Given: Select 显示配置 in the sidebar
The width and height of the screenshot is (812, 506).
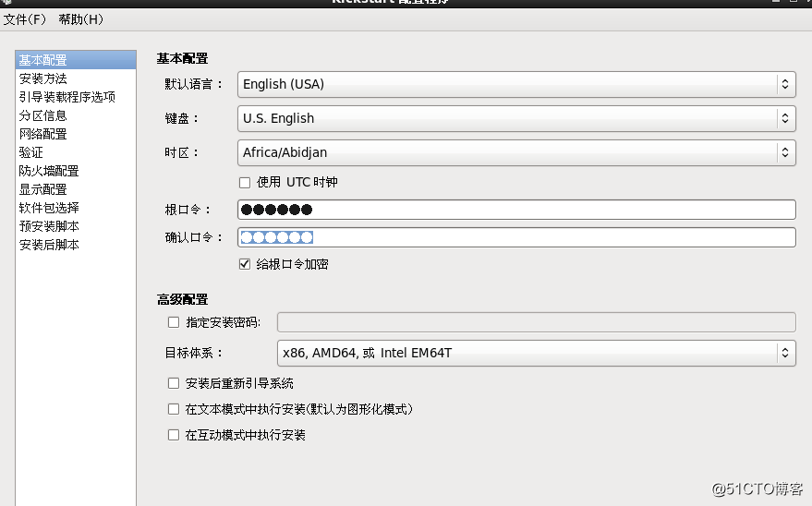Looking at the screenshot, I should click(x=76, y=190).
